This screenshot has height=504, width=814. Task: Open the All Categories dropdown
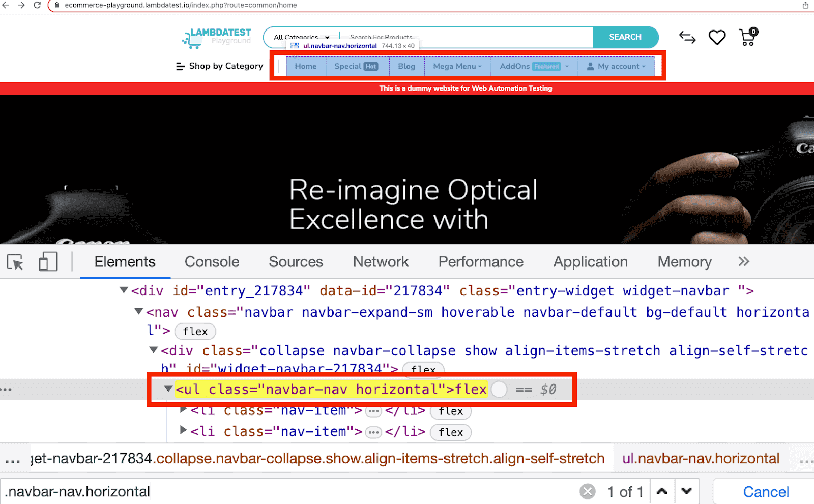tap(299, 37)
